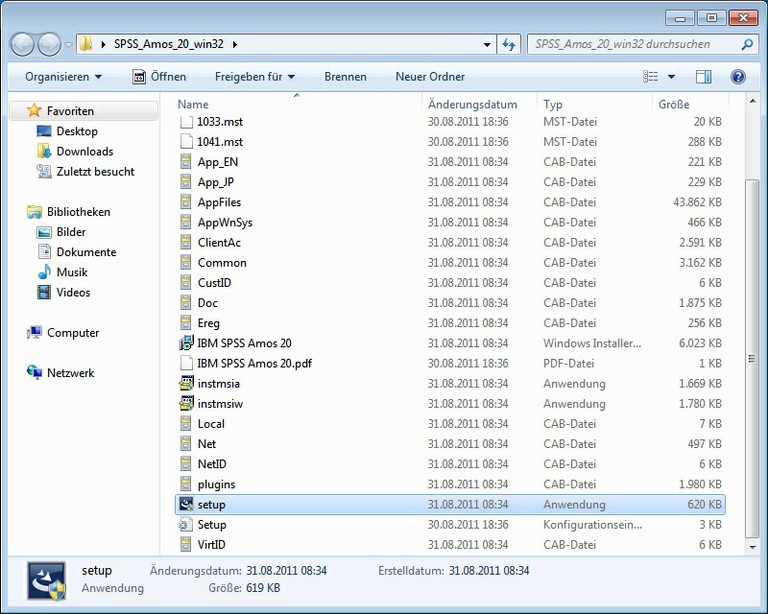This screenshot has height=614, width=768.
Task: Click SPSS_Amos_20_win32 breadcrumb segment
Action: pos(168,44)
